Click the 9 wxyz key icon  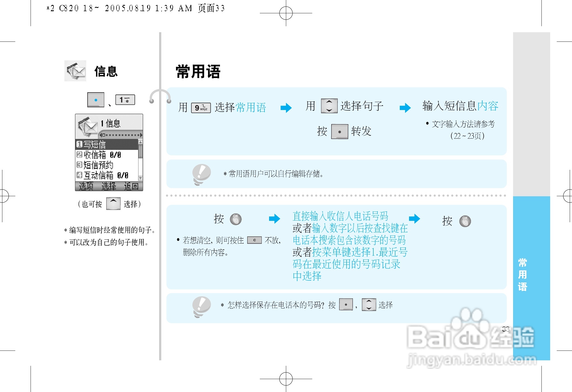coord(201,108)
